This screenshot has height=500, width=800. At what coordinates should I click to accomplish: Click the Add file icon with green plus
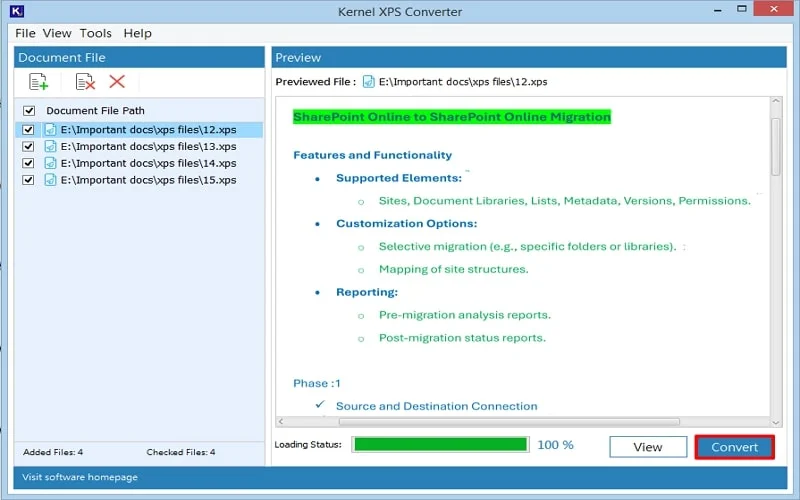pyautogui.click(x=38, y=82)
